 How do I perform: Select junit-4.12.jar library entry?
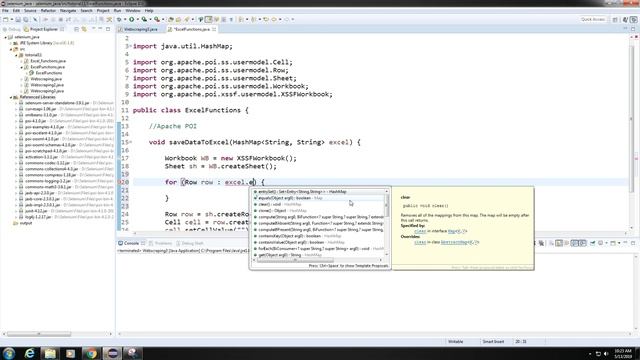[x=36, y=211]
